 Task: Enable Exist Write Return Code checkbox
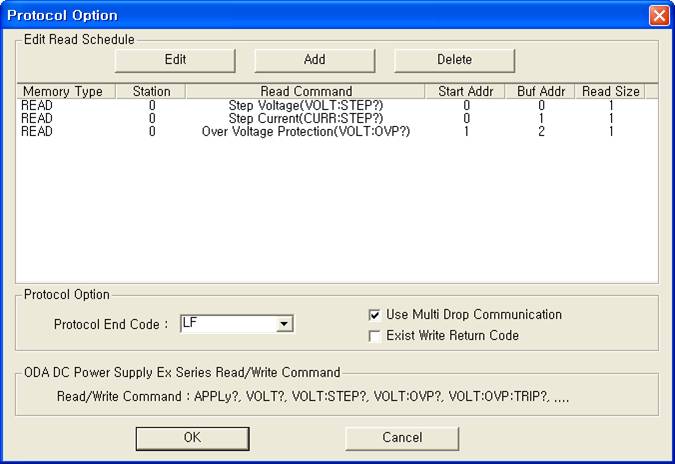(x=376, y=336)
